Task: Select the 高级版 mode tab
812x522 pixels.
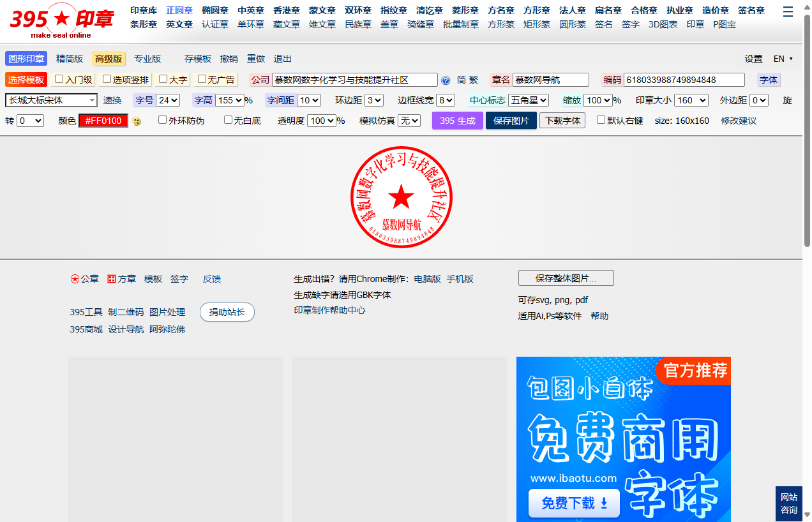Action: [110, 58]
